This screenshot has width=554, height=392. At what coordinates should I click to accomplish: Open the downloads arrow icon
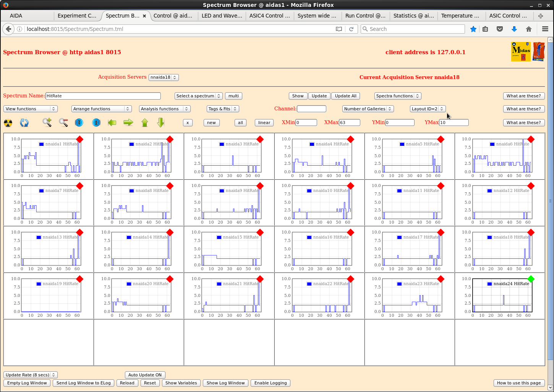click(514, 29)
